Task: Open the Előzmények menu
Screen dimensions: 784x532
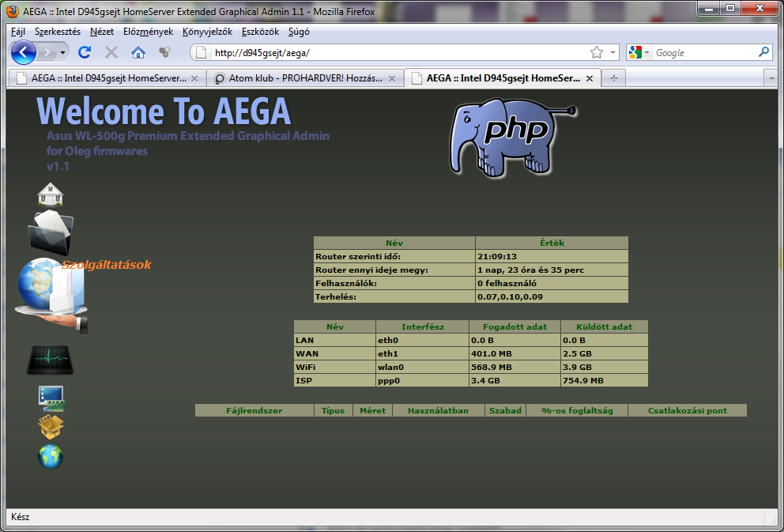Action: [148, 32]
